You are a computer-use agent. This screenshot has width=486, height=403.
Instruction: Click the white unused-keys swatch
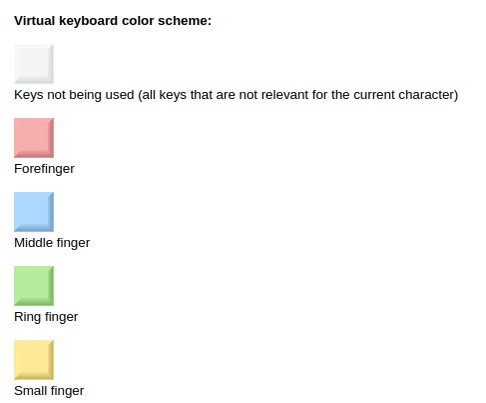click(x=34, y=64)
